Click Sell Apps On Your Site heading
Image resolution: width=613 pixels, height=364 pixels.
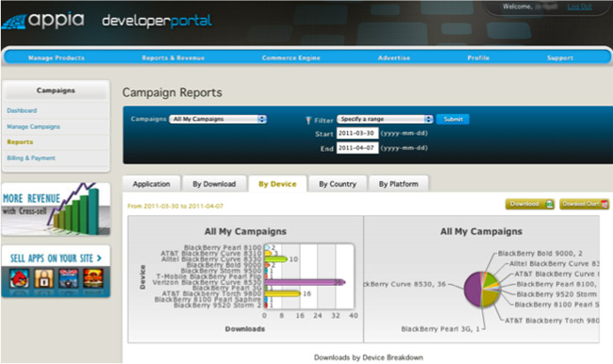pos(56,258)
